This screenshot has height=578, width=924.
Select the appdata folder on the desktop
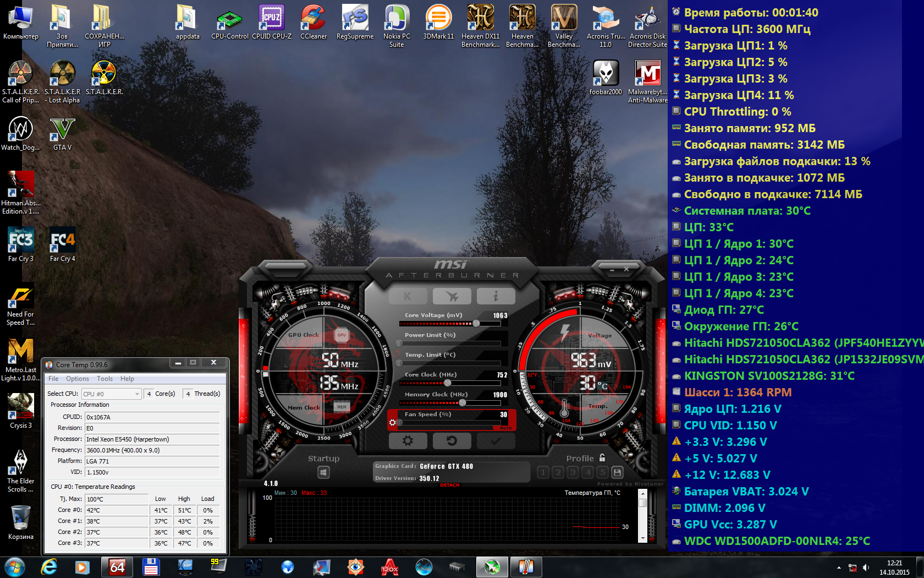click(x=188, y=23)
